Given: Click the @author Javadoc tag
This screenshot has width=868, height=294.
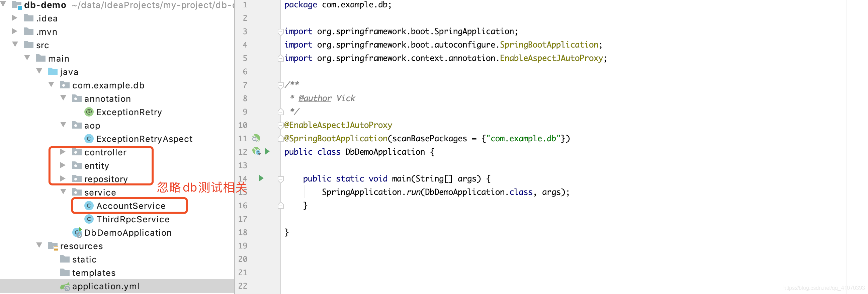Looking at the screenshot, I should click(x=315, y=98).
